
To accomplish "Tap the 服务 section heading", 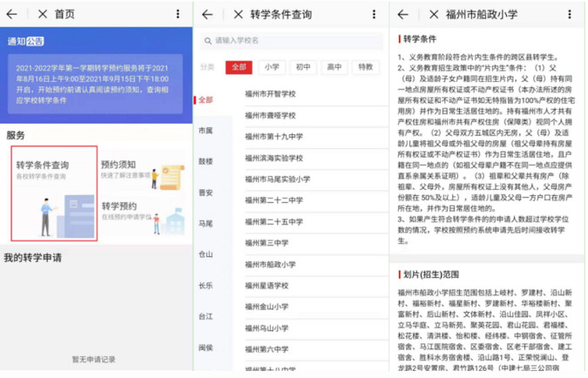I will (16, 135).
